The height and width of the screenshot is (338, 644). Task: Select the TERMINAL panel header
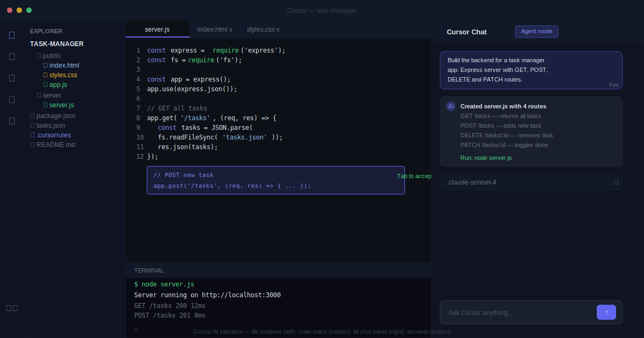click(x=149, y=270)
